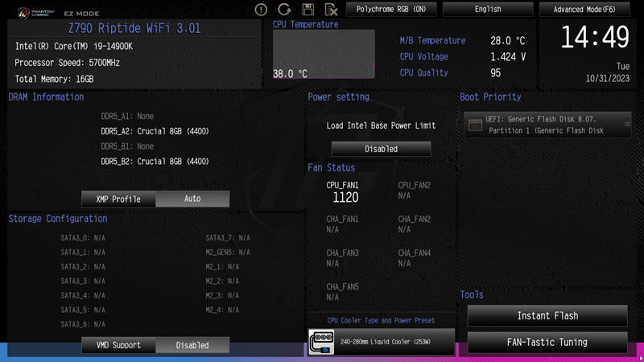Viewport: 644px width, 362px height.
Task: Toggle Load Intel Base Power Limit Disabled
Action: [381, 149]
